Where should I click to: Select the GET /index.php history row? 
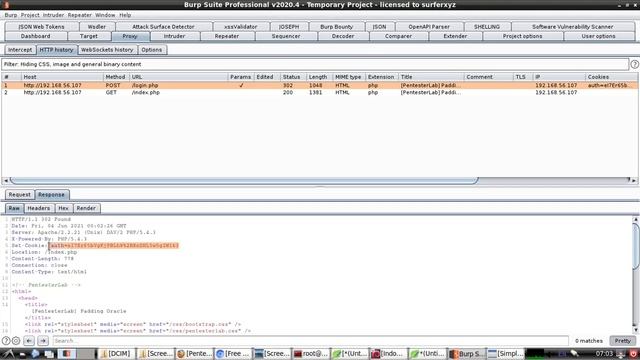tap(320, 92)
